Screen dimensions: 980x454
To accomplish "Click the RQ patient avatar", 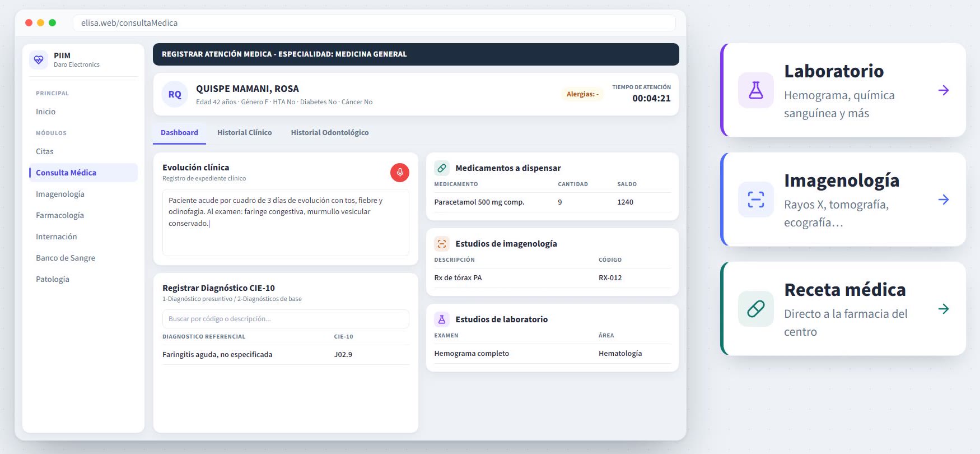I will (175, 95).
